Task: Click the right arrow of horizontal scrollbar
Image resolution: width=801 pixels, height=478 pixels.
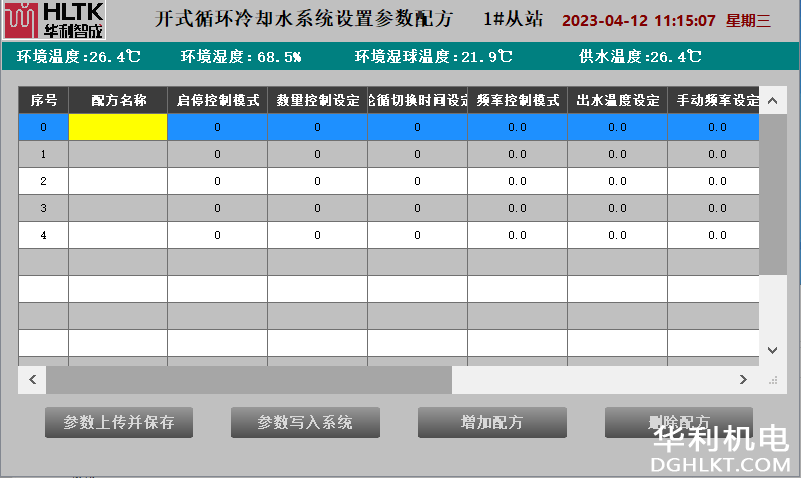Action: click(x=742, y=380)
